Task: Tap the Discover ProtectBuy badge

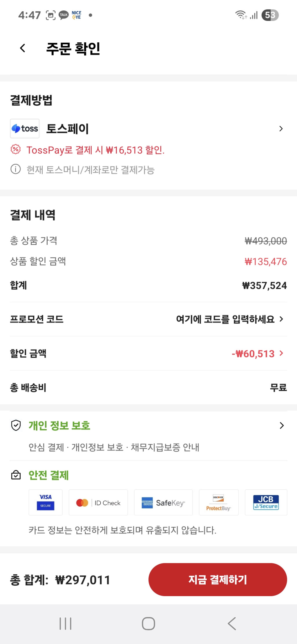Action: point(219,502)
